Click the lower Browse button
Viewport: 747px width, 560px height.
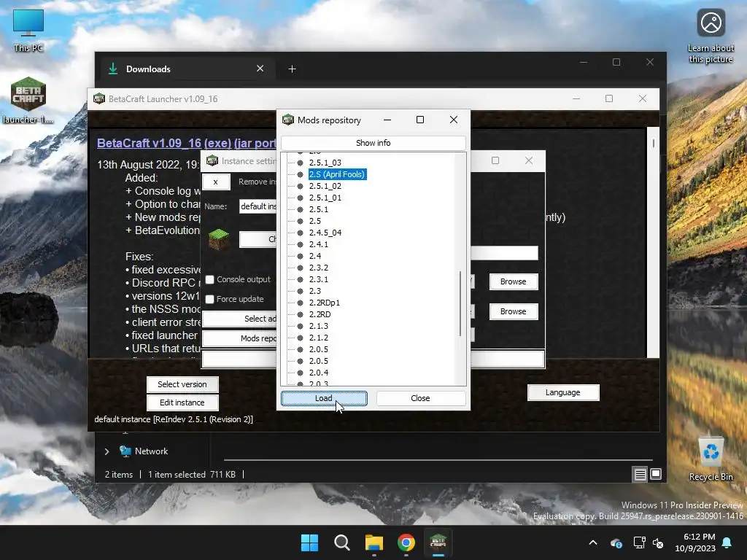pos(514,311)
